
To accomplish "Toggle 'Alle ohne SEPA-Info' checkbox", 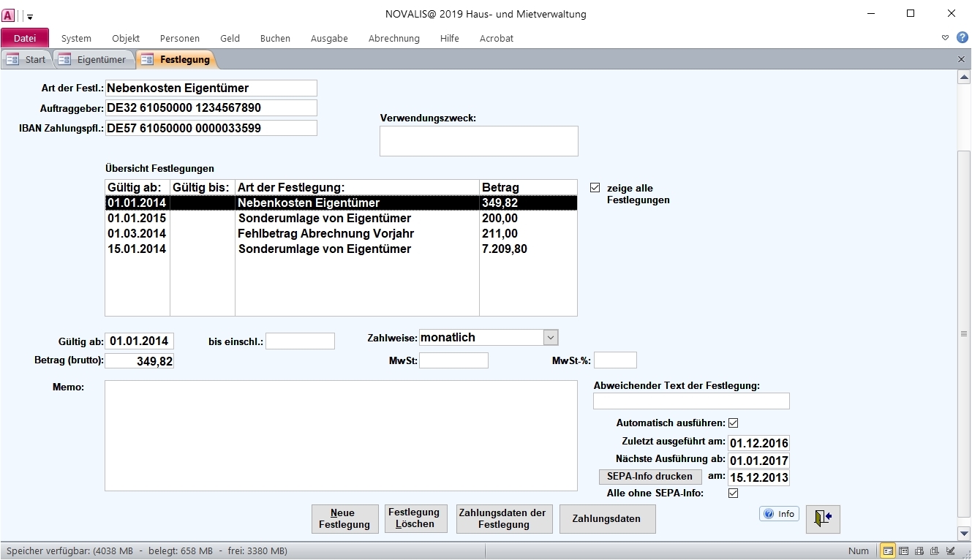I will [x=734, y=493].
